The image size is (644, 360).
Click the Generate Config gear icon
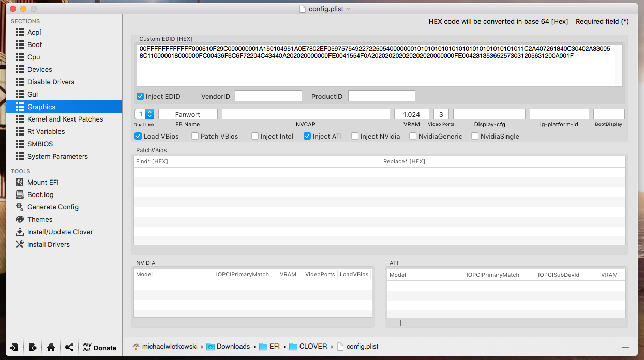[x=20, y=207]
